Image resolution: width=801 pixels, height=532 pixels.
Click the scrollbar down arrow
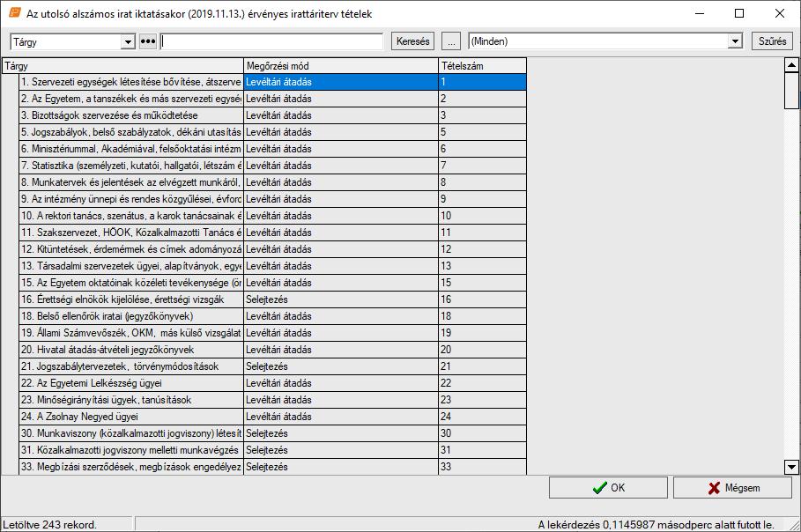pos(791,467)
